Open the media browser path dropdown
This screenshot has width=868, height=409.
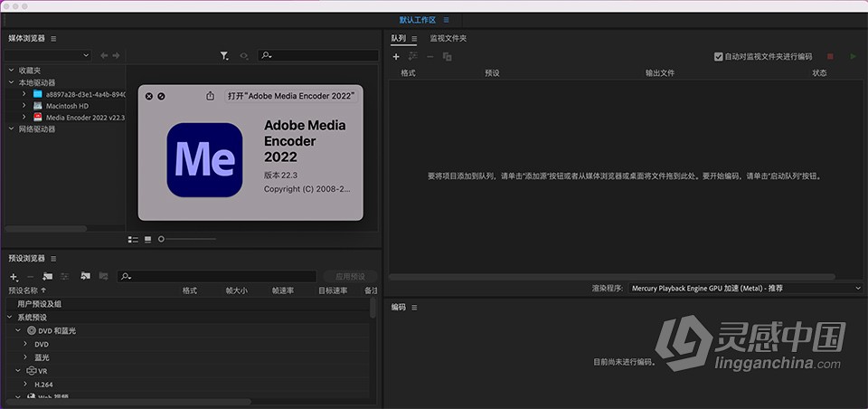tap(47, 55)
